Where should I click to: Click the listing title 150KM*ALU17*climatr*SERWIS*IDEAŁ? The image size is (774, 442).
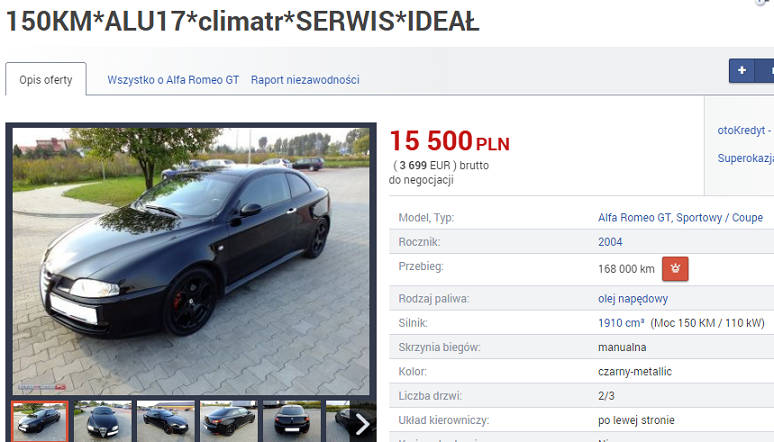242,21
